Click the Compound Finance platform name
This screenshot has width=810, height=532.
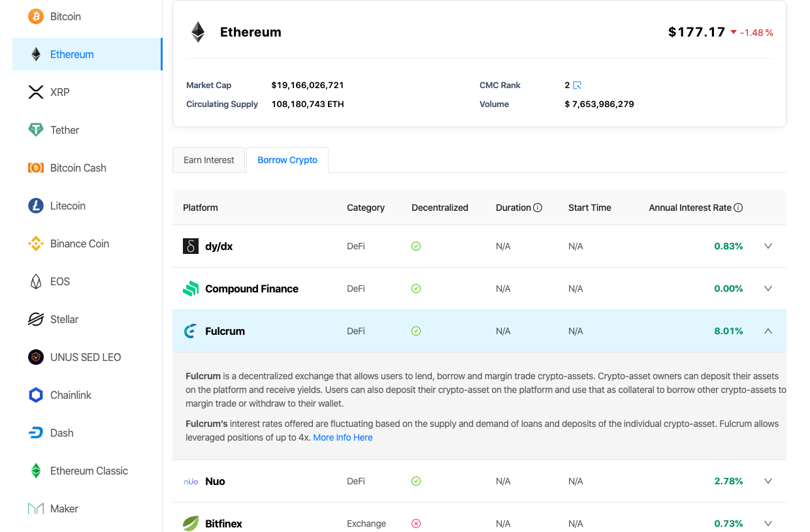click(252, 289)
